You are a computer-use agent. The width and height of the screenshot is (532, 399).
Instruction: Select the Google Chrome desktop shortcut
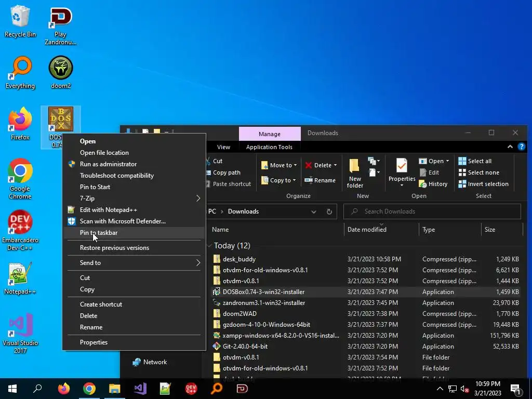tap(20, 179)
